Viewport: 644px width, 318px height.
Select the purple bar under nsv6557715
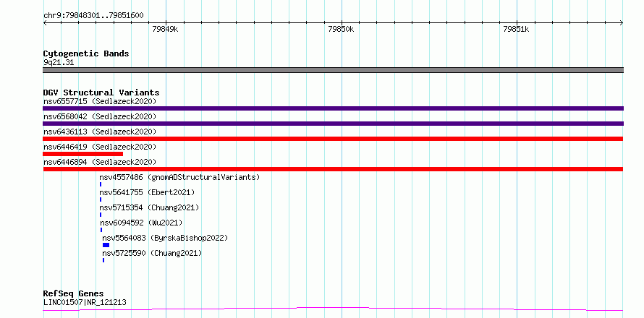pyautogui.click(x=333, y=108)
